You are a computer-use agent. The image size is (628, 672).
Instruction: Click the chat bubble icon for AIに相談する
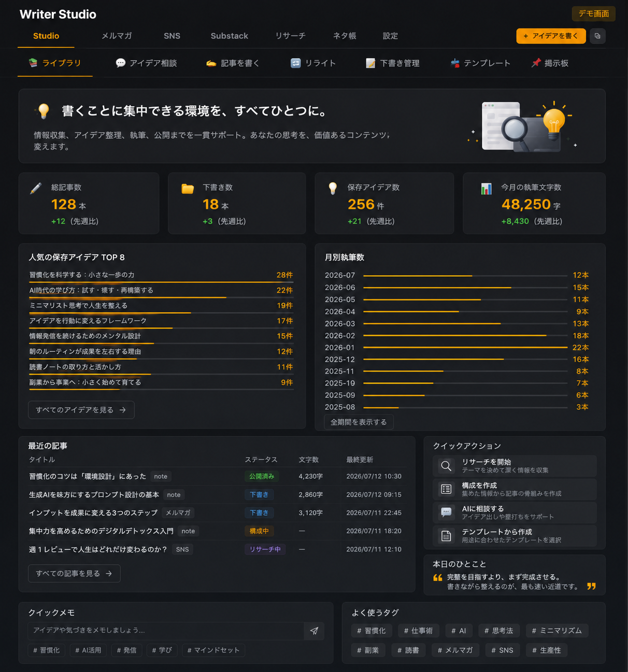(x=446, y=512)
